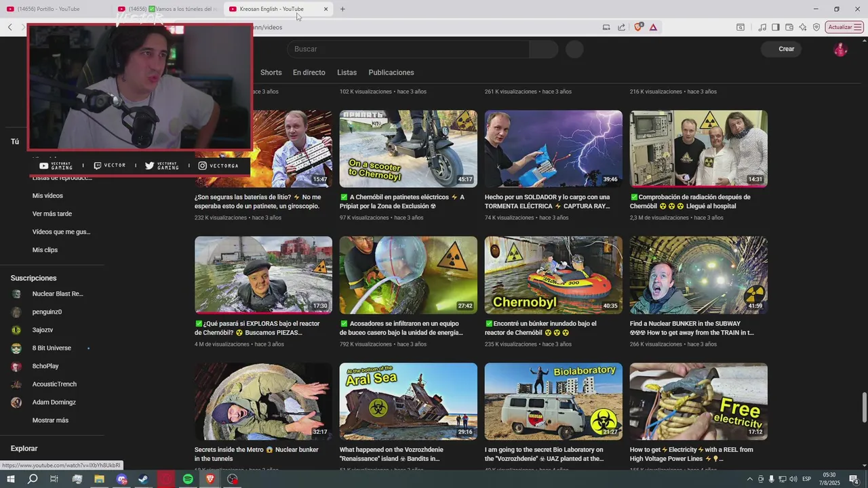Screen dimensions: 868x488
Task: Open a new browser tab with plus icon
Action: click(x=342, y=9)
